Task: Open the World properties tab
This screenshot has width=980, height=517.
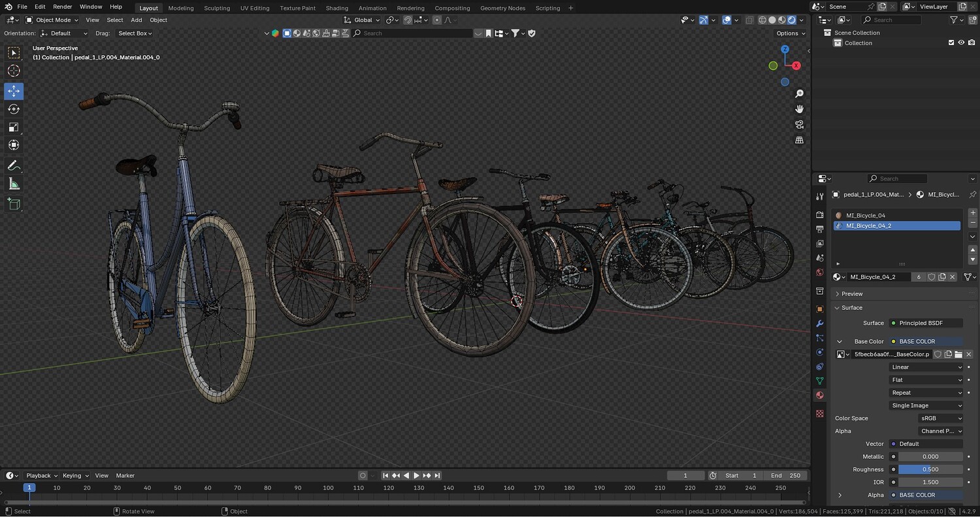Action: click(820, 272)
